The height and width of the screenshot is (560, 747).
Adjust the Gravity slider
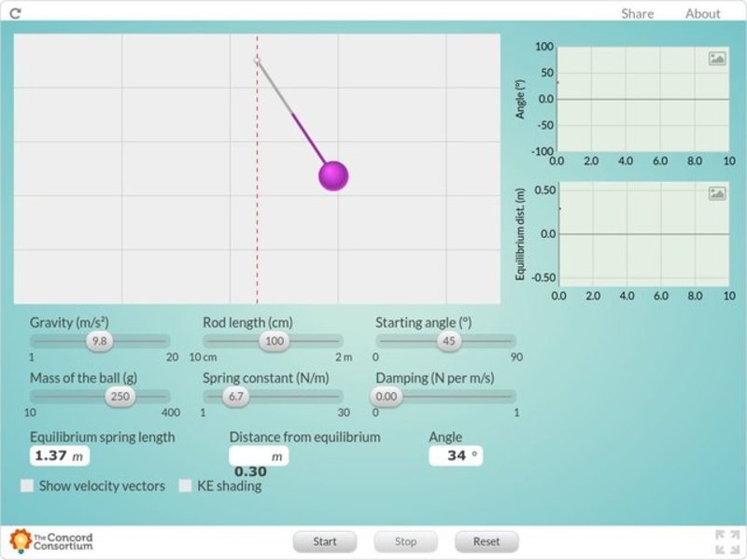pos(99,342)
